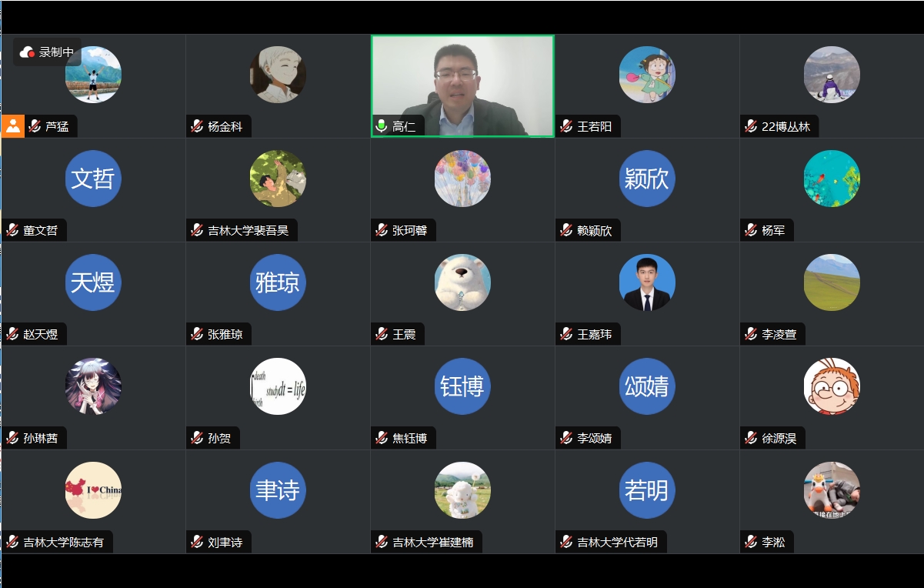Click the name label 吉林大学裴吾昊
924x588 pixels.
(248, 230)
